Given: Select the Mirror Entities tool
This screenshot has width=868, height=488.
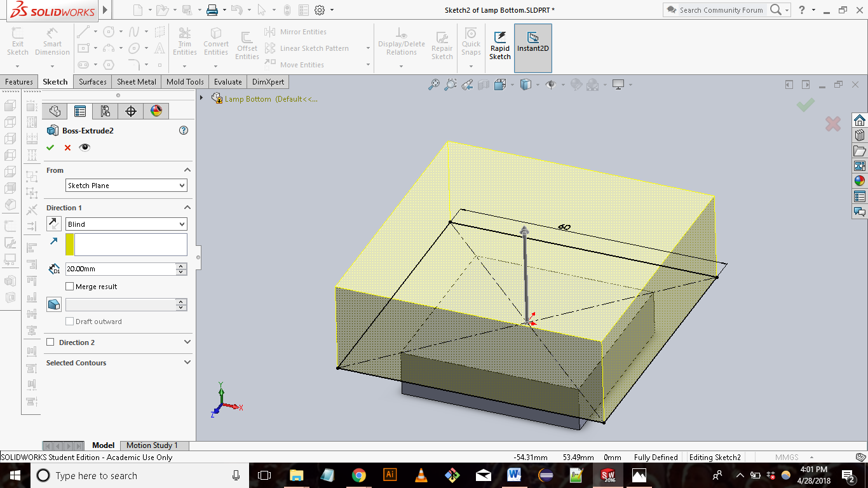Looking at the screenshot, I should [295, 32].
